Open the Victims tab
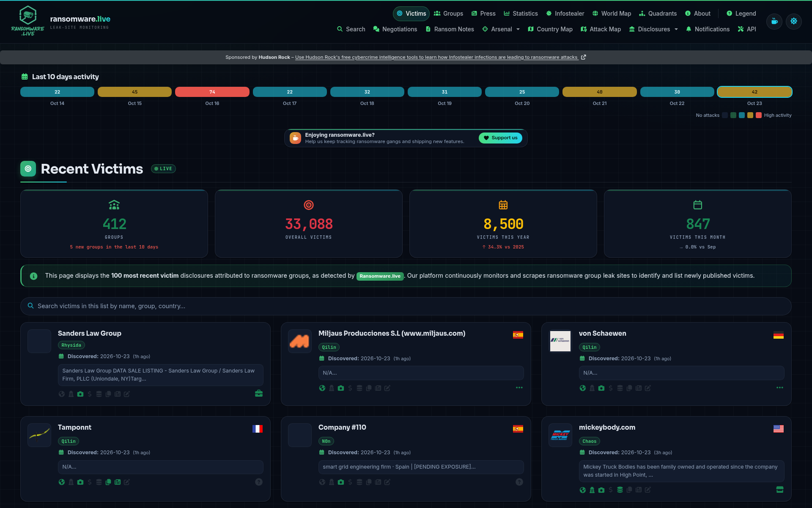812x508 pixels. coord(411,14)
